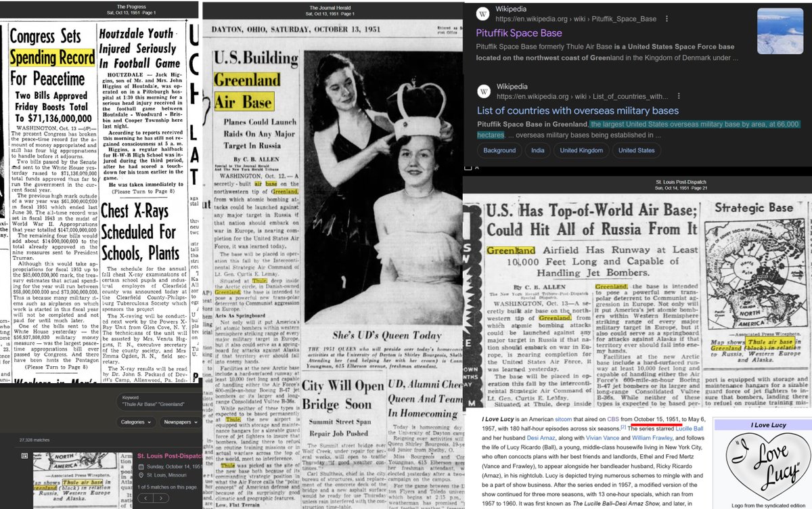The image size is (812, 509).
Task: Open the Pituffik Space Base result link
Action: click(x=519, y=33)
